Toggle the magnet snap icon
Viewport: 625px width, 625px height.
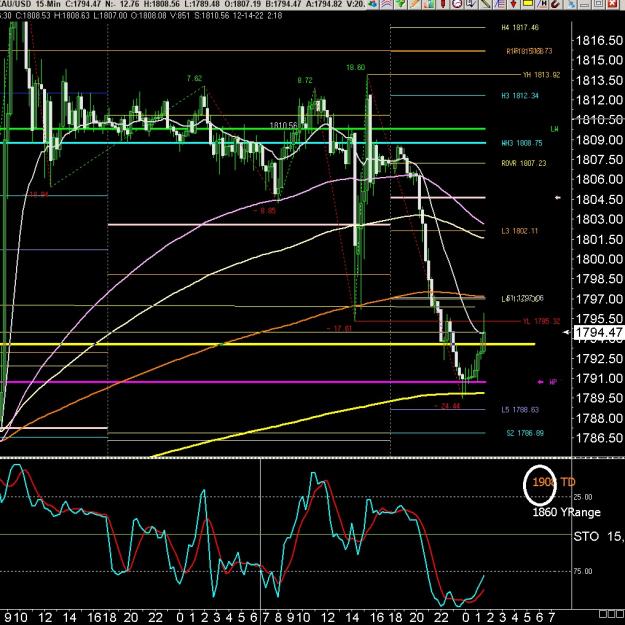tap(555, 4)
